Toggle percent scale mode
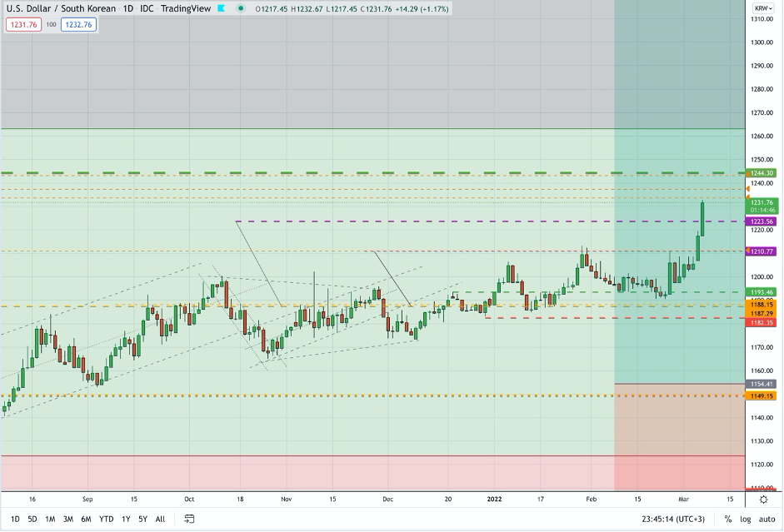 tap(727, 519)
